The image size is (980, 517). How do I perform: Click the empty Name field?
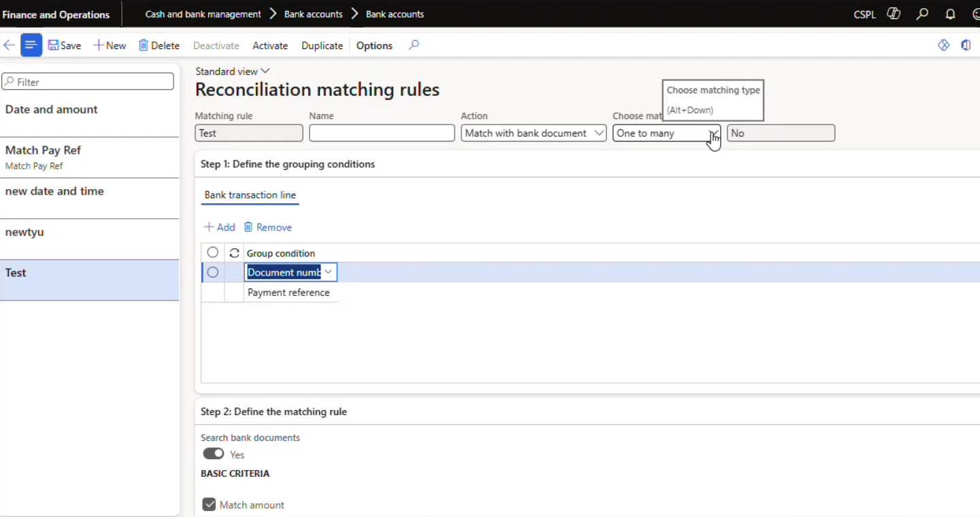(382, 133)
